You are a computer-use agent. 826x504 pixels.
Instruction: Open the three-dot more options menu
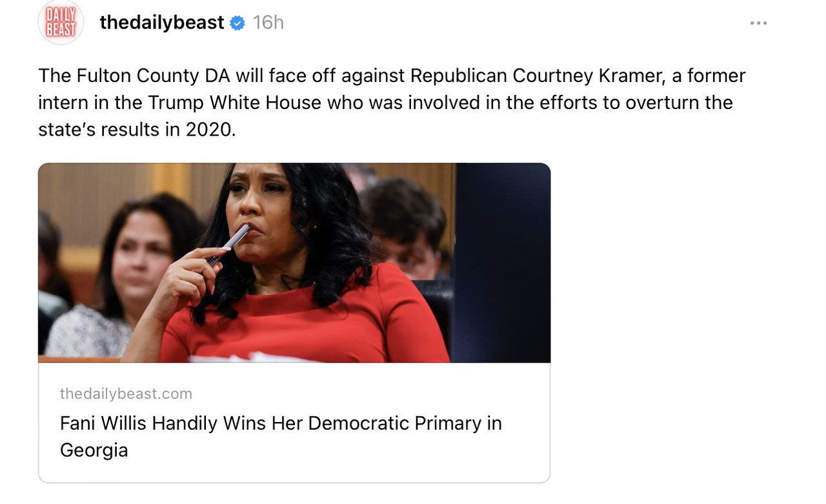pos(758,23)
